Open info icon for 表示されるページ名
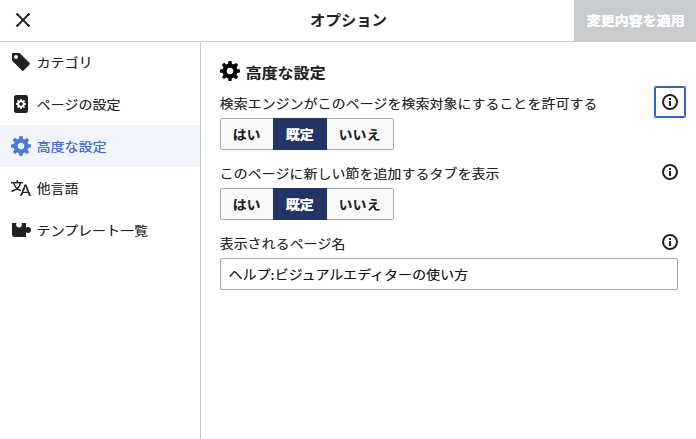696x439 pixels. (x=669, y=242)
